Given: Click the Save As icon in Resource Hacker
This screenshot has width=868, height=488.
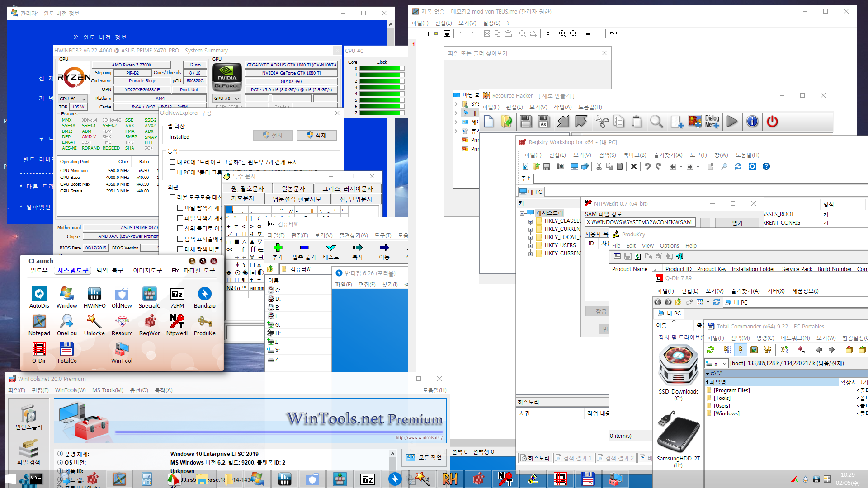Looking at the screenshot, I should click(x=543, y=121).
